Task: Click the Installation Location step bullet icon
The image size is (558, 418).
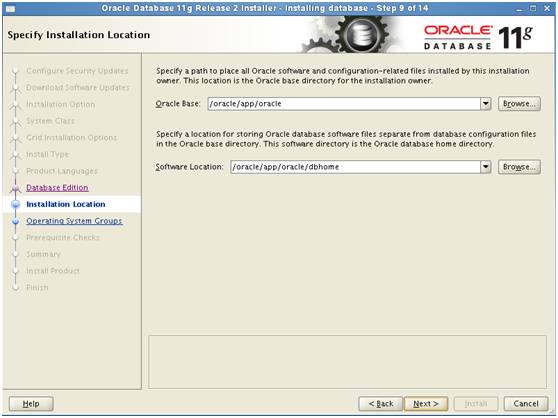Action: 16,204
